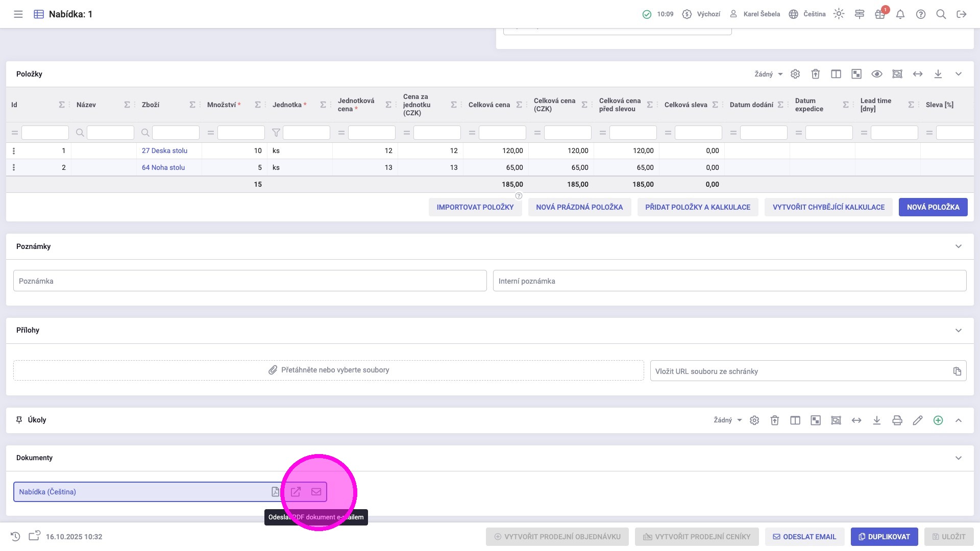This screenshot has height=551, width=980.
Task: Open the bell notifications icon
Action: [x=900, y=14]
